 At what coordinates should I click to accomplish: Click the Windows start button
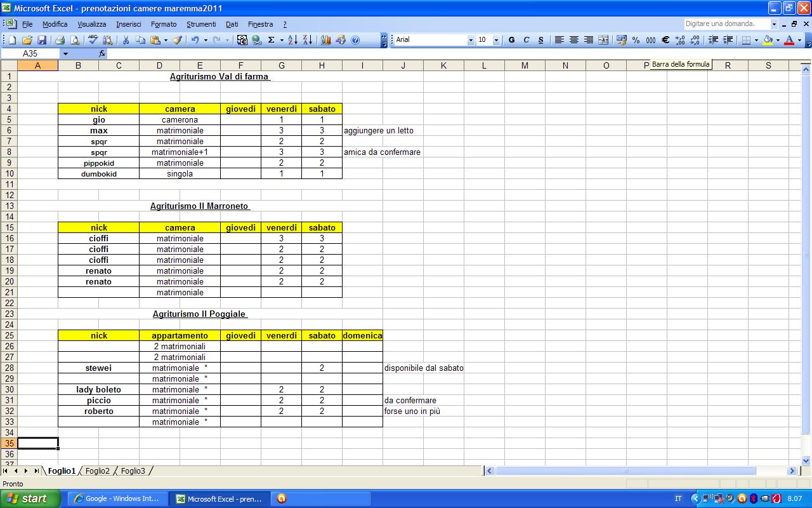point(30,498)
